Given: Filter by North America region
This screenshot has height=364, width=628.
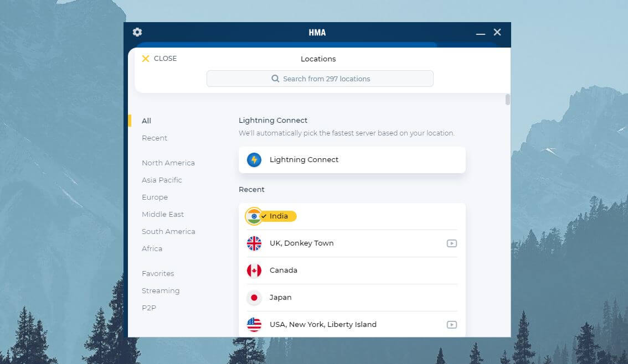Looking at the screenshot, I should coord(168,163).
